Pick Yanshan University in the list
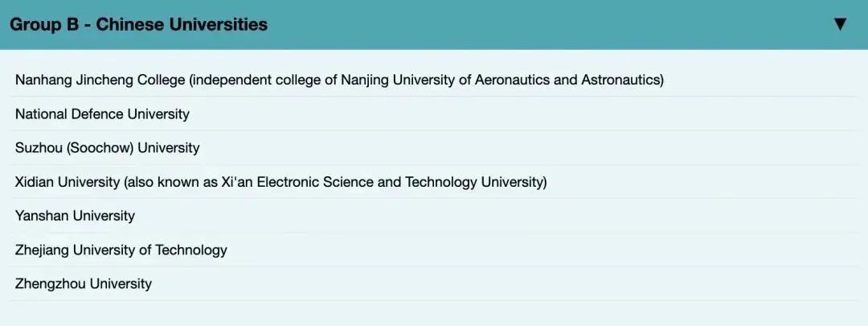 point(75,216)
